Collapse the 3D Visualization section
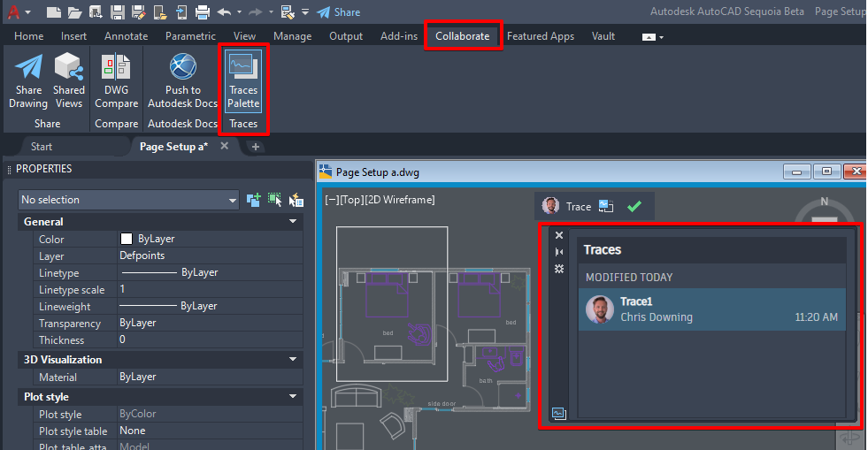This screenshot has width=868, height=450. (293, 359)
